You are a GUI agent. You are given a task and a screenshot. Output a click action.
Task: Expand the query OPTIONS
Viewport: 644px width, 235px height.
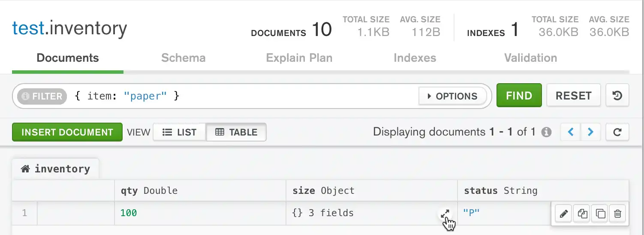pos(452,96)
